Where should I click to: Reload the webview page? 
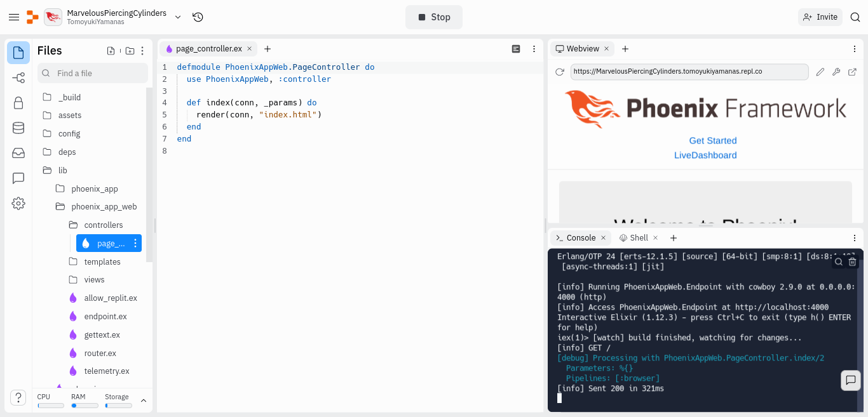click(x=560, y=72)
